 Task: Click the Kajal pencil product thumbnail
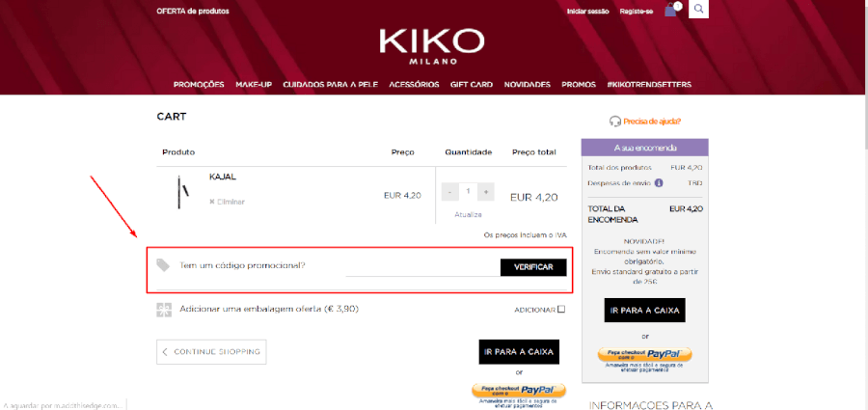click(182, 192)
